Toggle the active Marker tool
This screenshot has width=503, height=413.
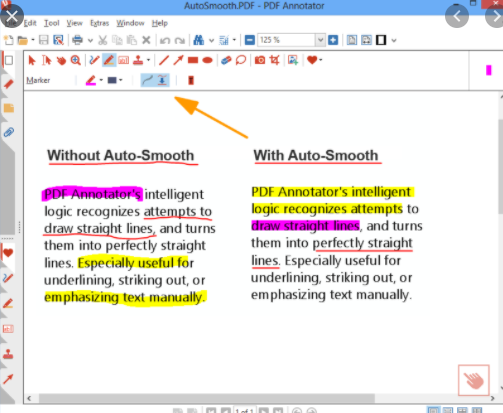(109, 60)
